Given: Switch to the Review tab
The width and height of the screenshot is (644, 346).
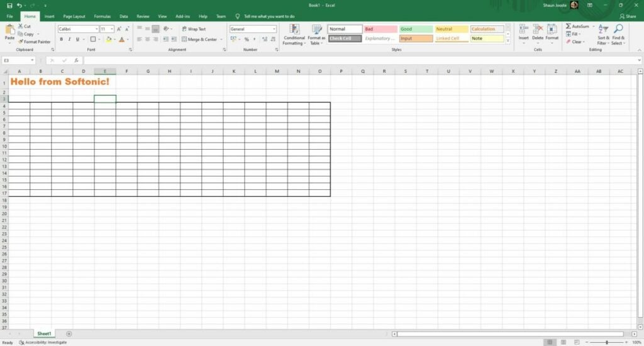Looking at the screenshot, I should [143, 16].
